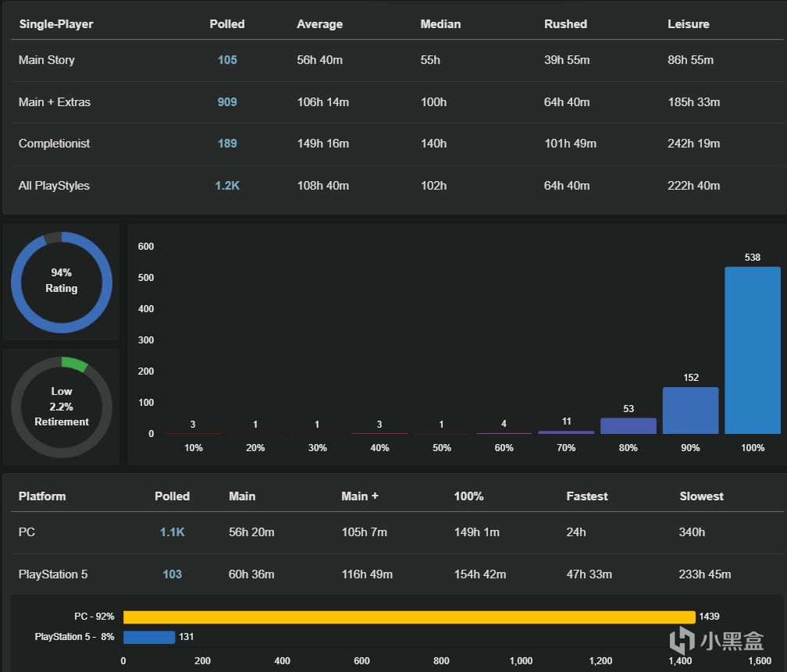
Task: Click the Low 2.2% Retirement circle
Action: point(61,407)
